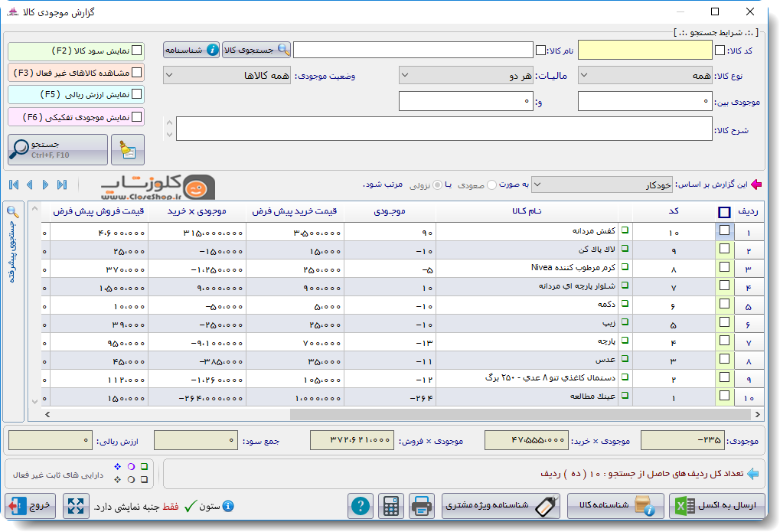Screen dimensions: 780x532
Task: Jump to the last record arrow
Action: point(62,184)
